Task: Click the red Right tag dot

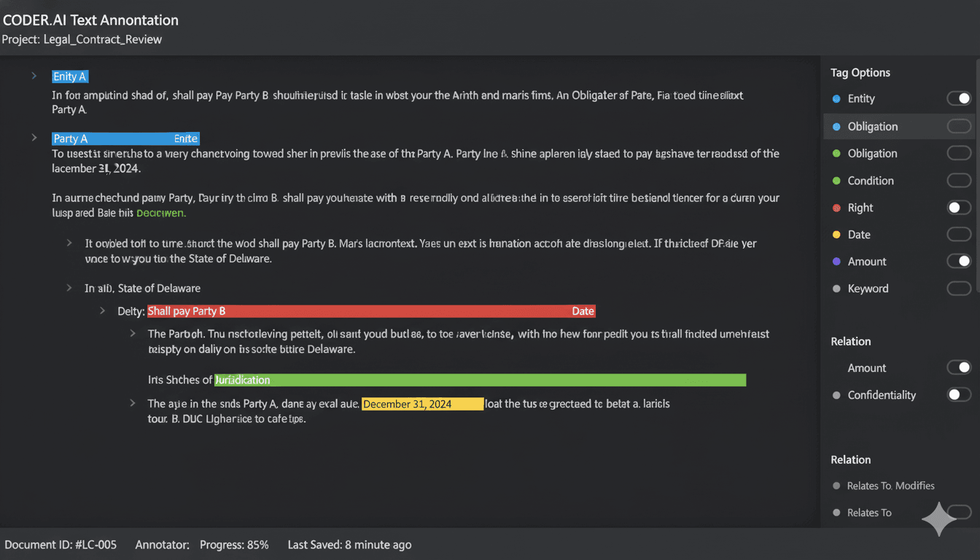Action: [x=836, y=208]
